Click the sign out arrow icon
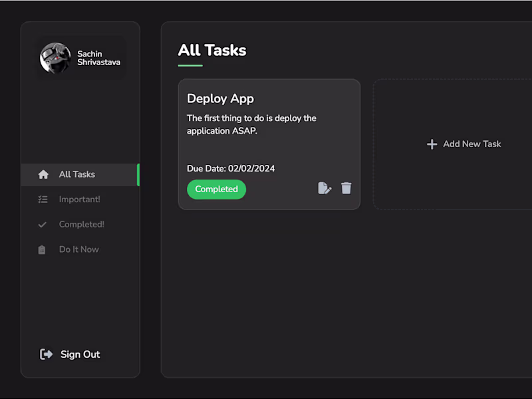This screenshot has height=399, width=532. (x=46, y=354)
